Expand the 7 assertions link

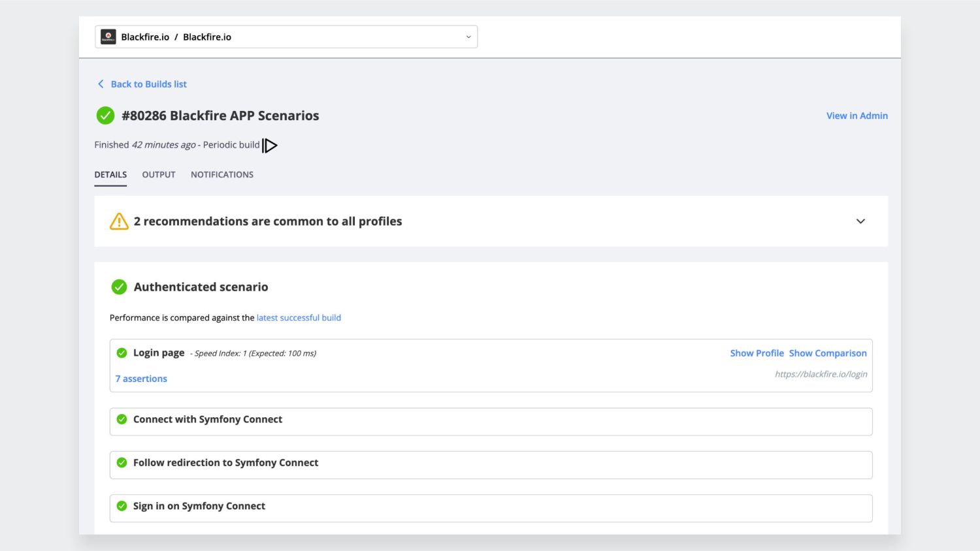coord(141,379)
